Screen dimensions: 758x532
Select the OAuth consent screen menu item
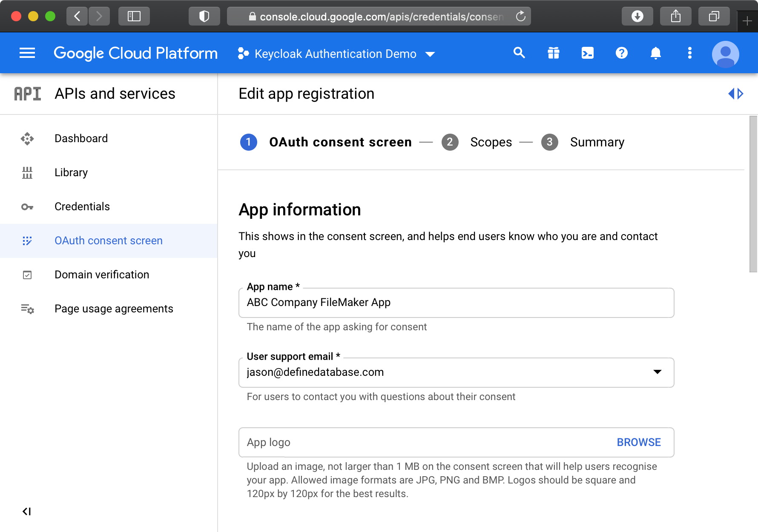pyautogui.click(x=109, y=240)
